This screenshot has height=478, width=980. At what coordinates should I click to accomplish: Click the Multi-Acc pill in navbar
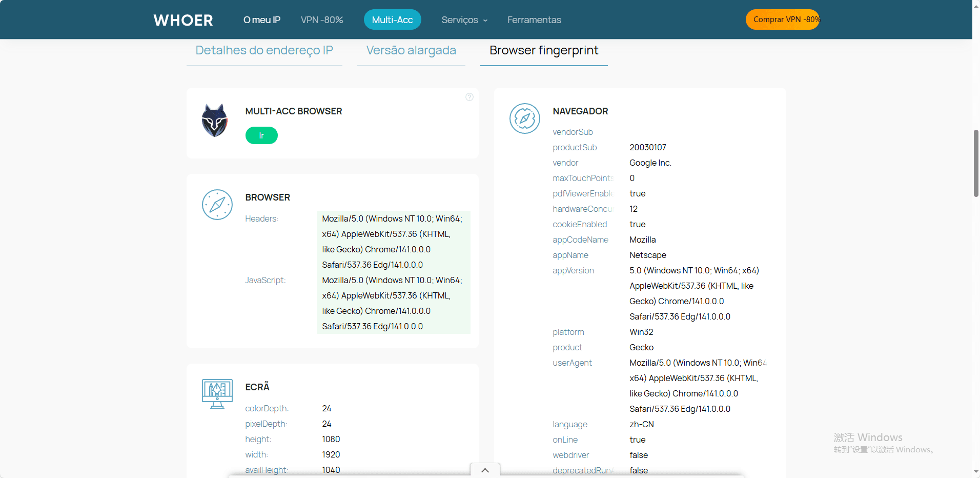[392, 20]
